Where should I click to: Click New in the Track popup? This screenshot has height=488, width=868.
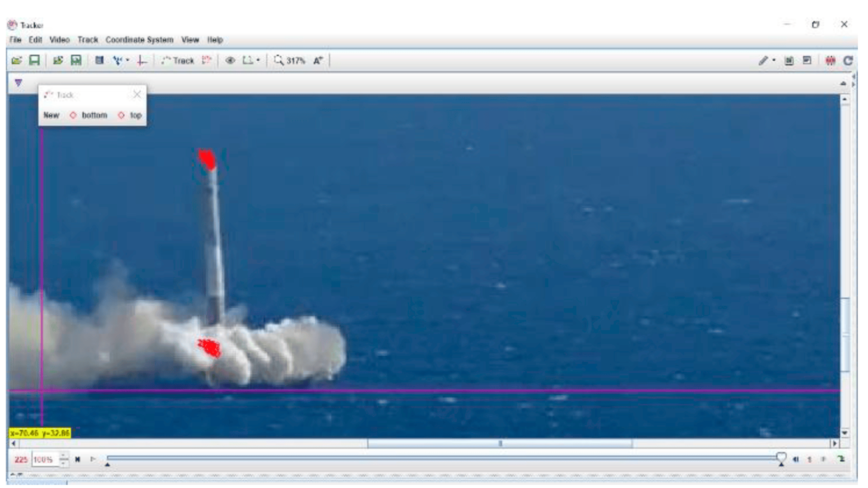[51, 115]
